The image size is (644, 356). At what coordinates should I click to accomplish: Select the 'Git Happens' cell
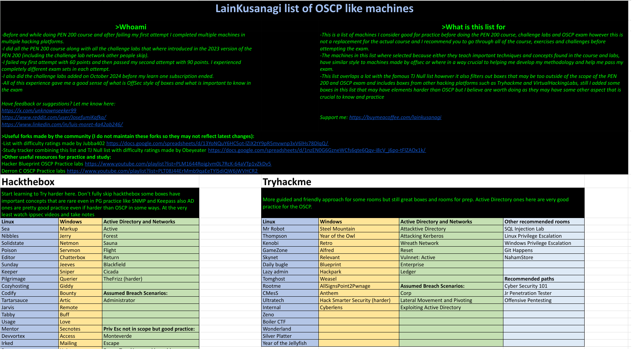[x=544, y=250]
